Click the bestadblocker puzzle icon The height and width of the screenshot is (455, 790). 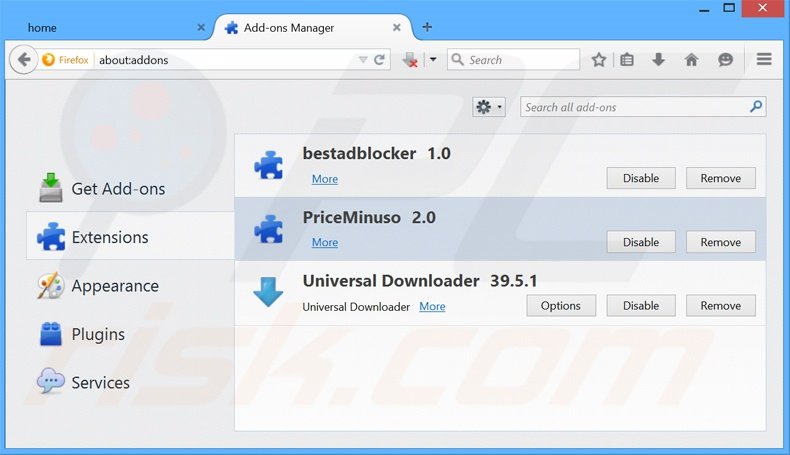269,165
